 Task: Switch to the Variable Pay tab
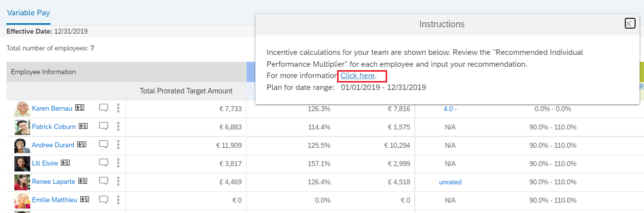click(28, 13)
